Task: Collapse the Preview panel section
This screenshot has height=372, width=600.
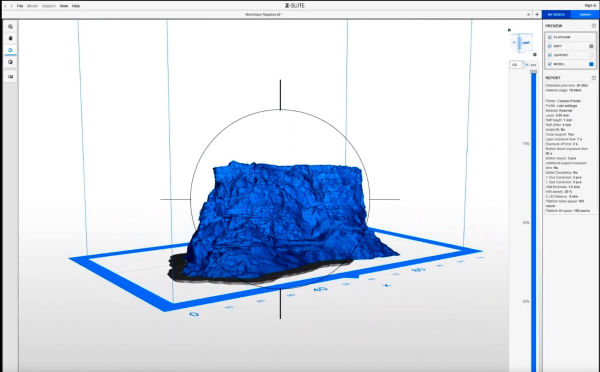Action: click(594, 26)
